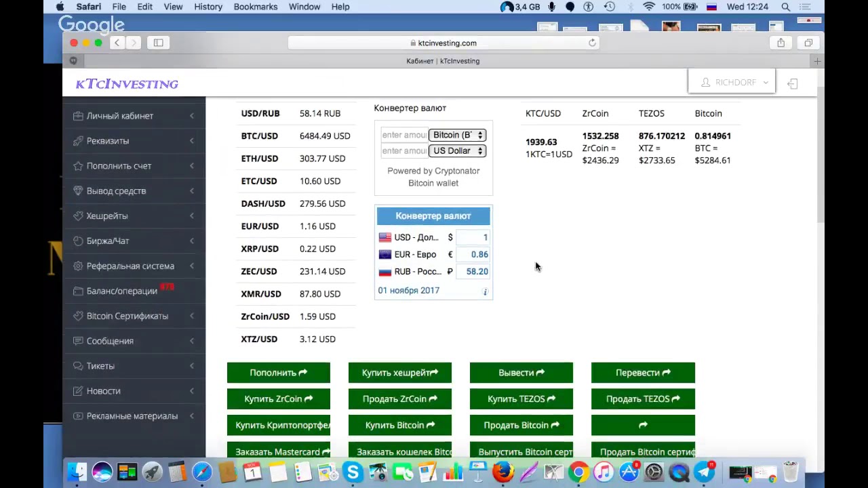
Task: Click the USD amount field showing 1
Action: point(473,237)
